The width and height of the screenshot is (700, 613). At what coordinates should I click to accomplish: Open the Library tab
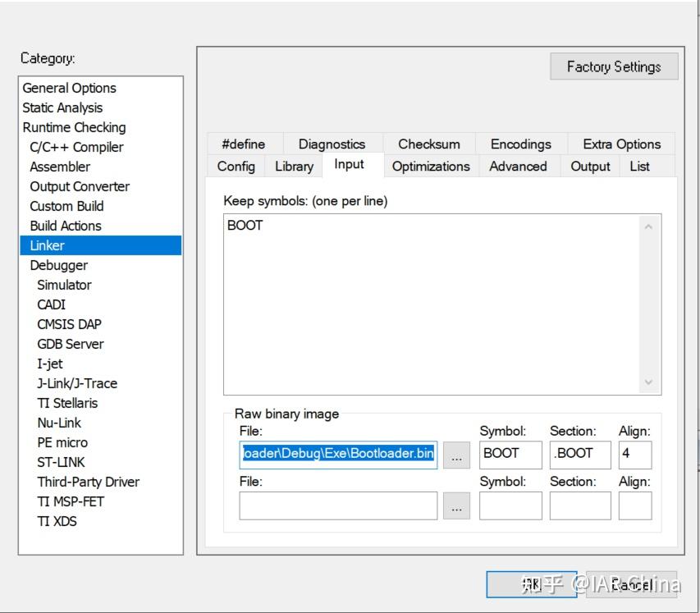(293, 166)
